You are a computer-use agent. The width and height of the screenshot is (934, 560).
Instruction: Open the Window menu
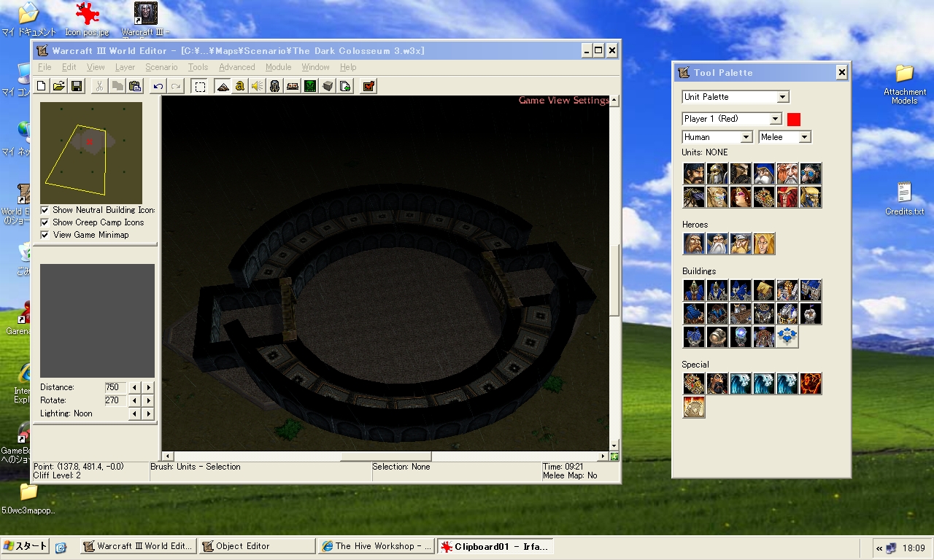coord(316,67)
